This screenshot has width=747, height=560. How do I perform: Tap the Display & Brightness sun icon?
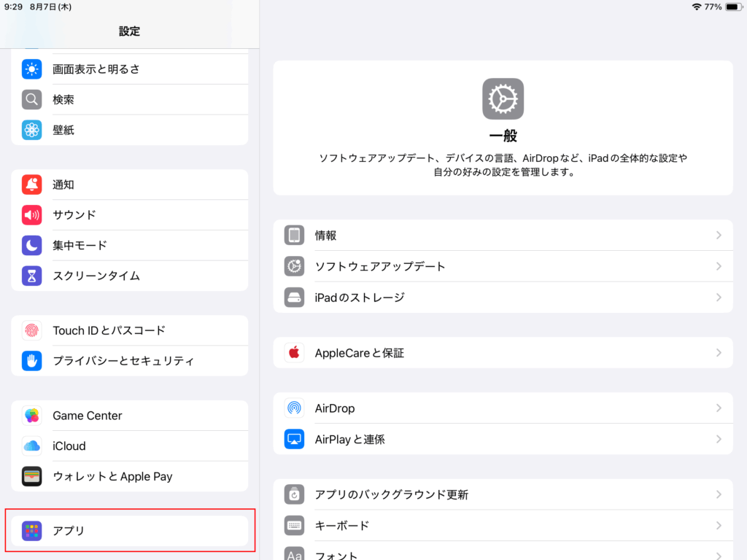(x=31, y=69)
